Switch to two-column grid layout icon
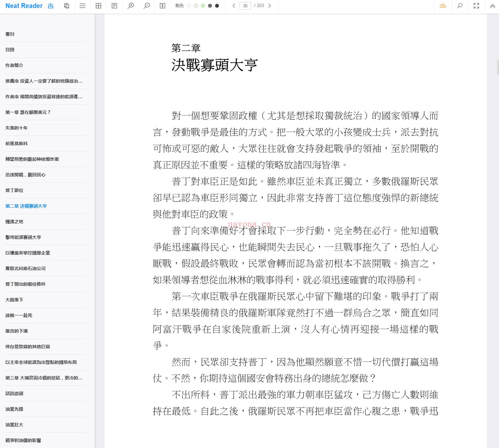 click(98, 6)
